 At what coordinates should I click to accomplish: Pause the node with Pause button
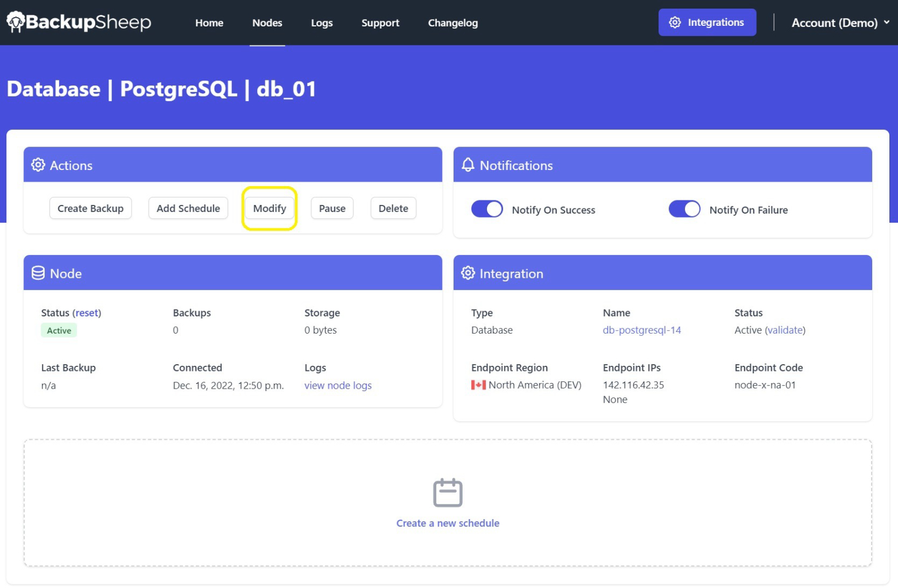(332, 208)
